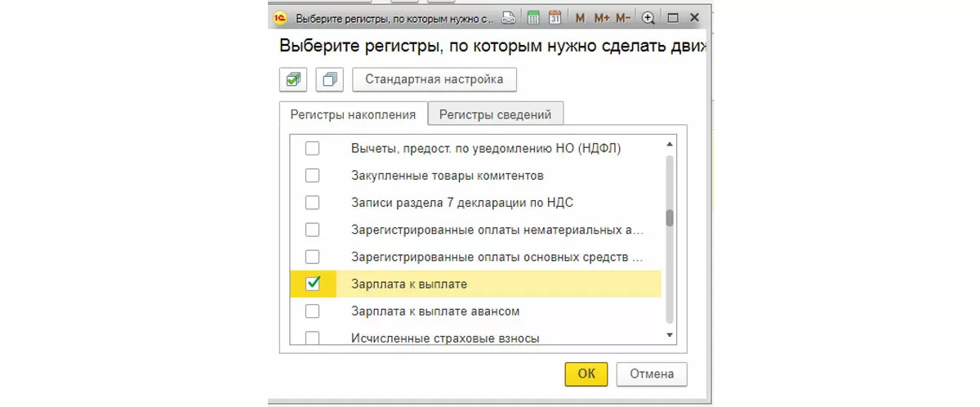Uncheck the 'Зарплата к выплате' checkbox
This screenshot has height=407, width=980.
pos(313,284)
